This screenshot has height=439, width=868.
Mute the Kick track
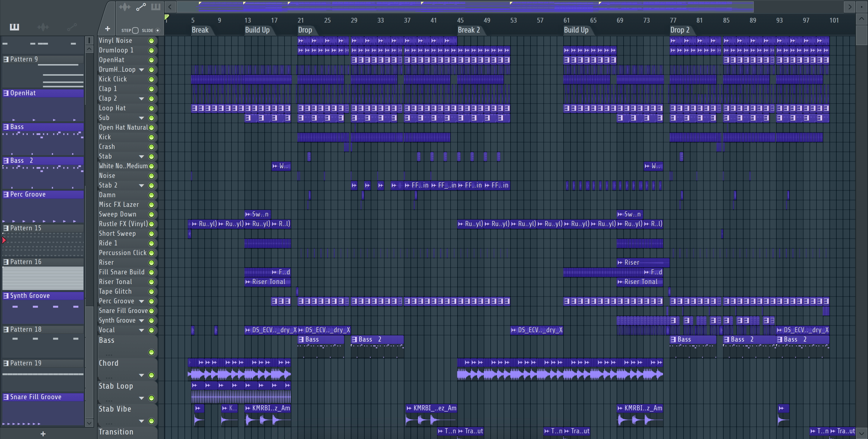152,137
